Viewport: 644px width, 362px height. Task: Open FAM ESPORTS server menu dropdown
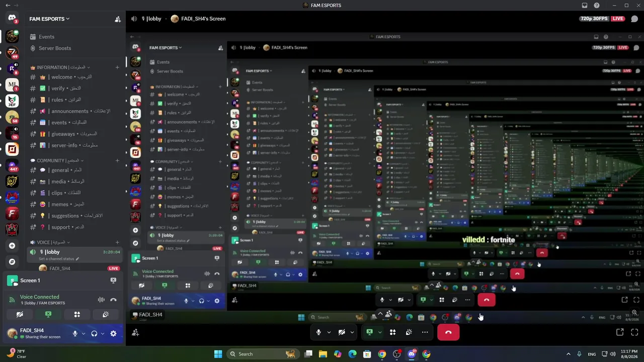tap(49, 19)
